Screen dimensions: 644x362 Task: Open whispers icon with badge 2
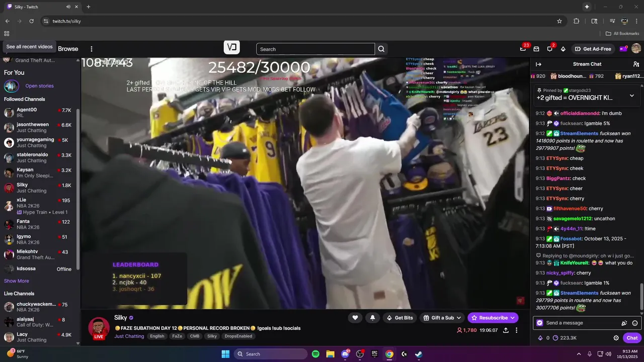(550, 49)
